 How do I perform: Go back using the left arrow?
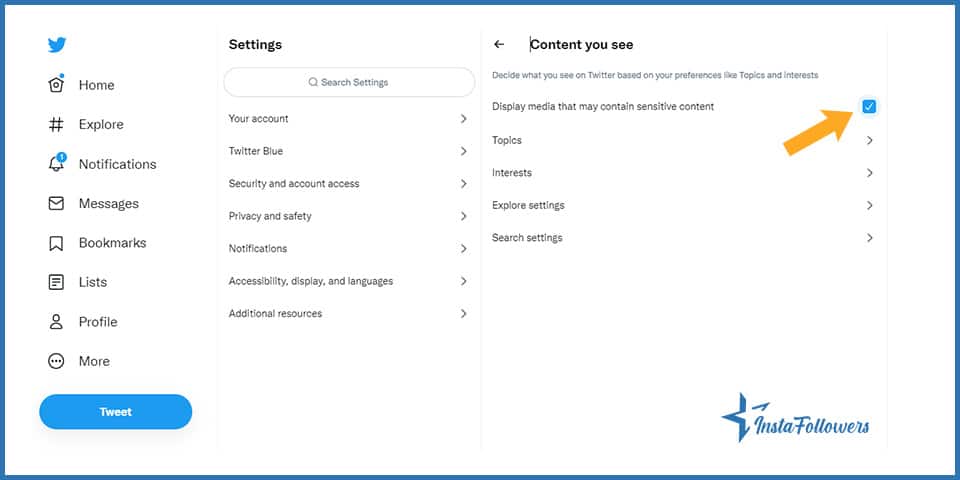pyautogui.click(x=499, y=44)
